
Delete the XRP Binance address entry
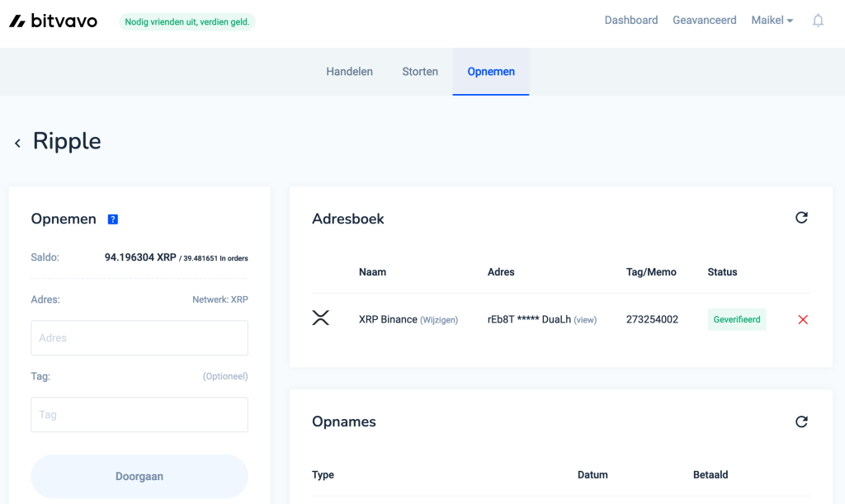(802, 320)
